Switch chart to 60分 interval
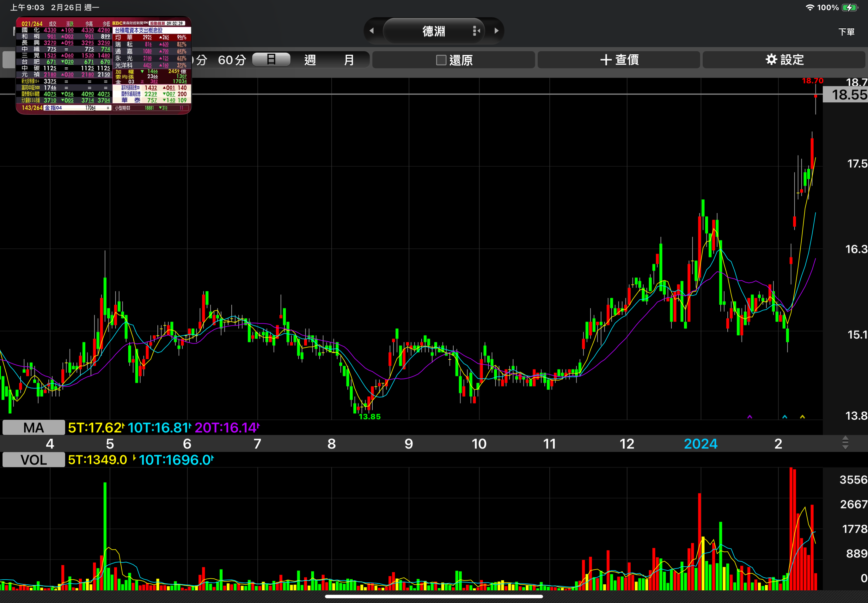This screenshot has height=603, width=868. 232,60
